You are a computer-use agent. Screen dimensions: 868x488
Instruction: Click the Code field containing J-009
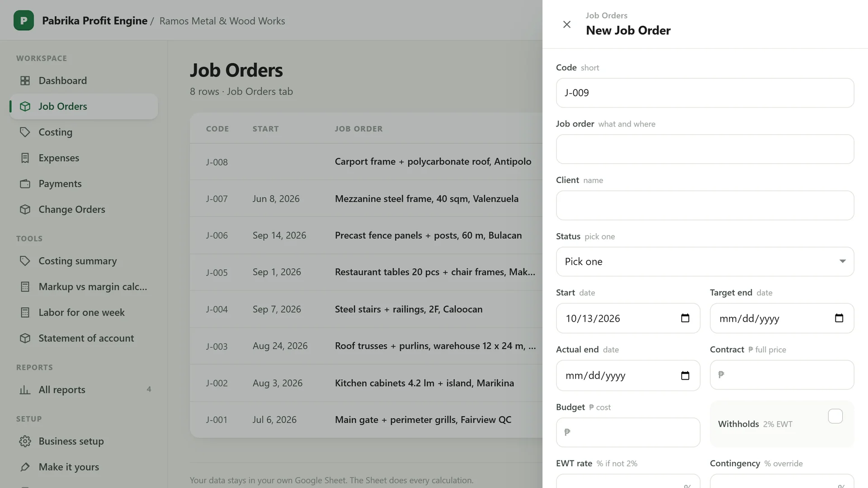pos(705,93)
